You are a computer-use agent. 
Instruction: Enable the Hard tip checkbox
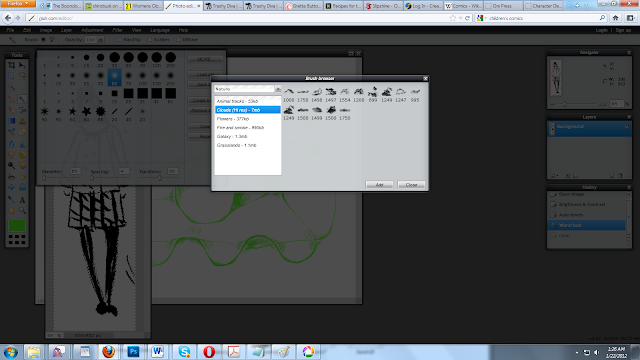pos(120,40)
